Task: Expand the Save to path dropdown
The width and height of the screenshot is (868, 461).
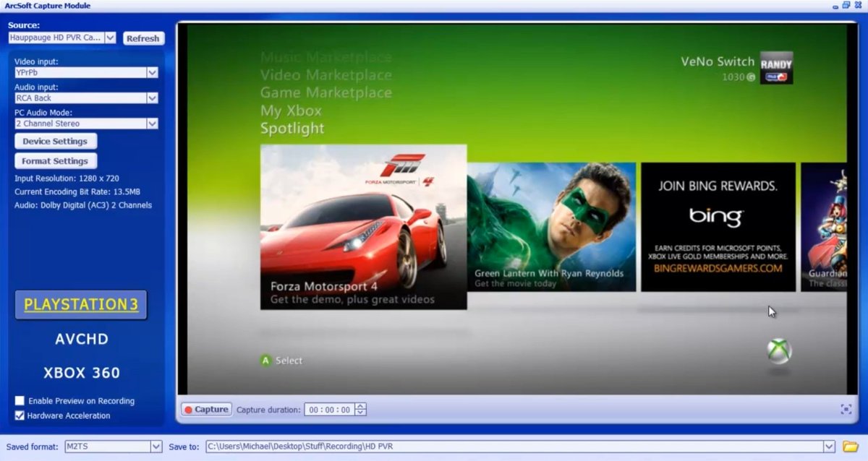Action: click(x=829, y=447)
